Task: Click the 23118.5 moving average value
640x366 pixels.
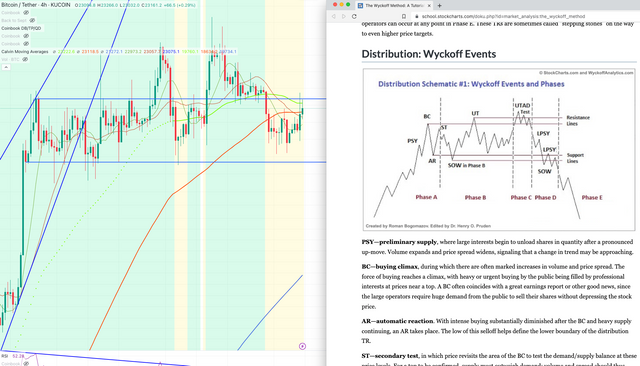Action: tap(90, 52)
